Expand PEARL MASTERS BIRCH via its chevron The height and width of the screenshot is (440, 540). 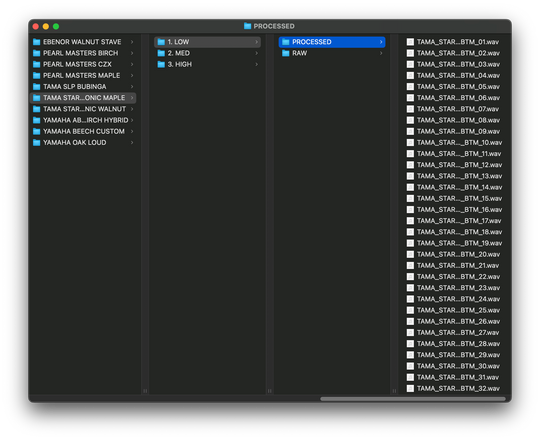click(x=132, y=53)
